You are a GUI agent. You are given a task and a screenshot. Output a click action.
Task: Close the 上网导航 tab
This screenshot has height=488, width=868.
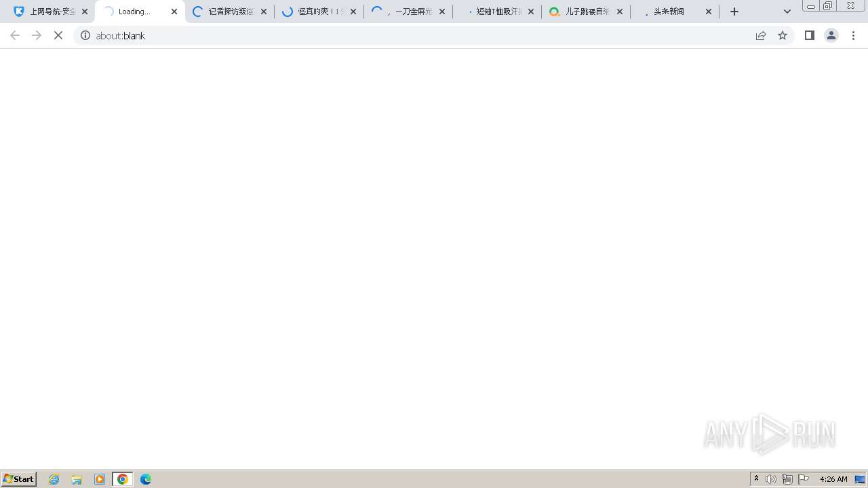pos(85,12)
